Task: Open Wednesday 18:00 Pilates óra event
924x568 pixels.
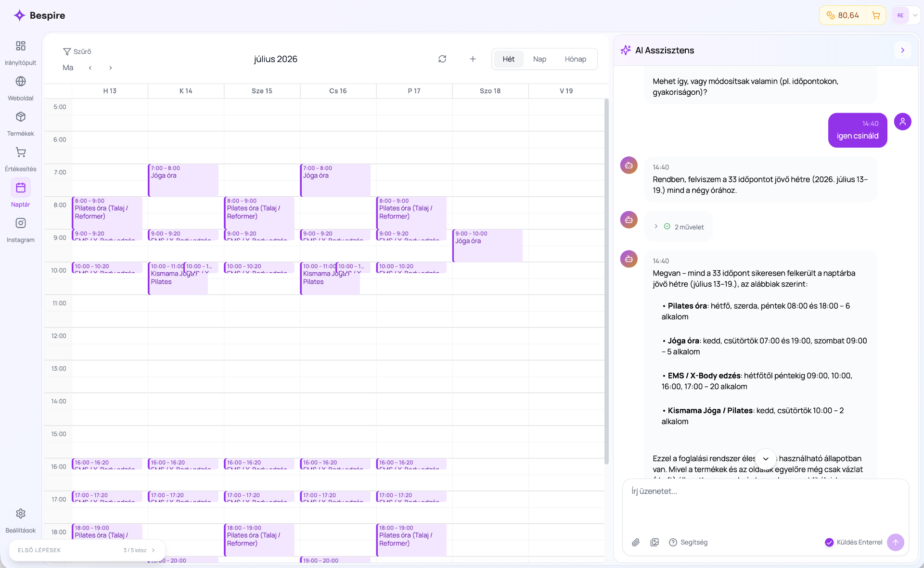Action: pos(259,540)
